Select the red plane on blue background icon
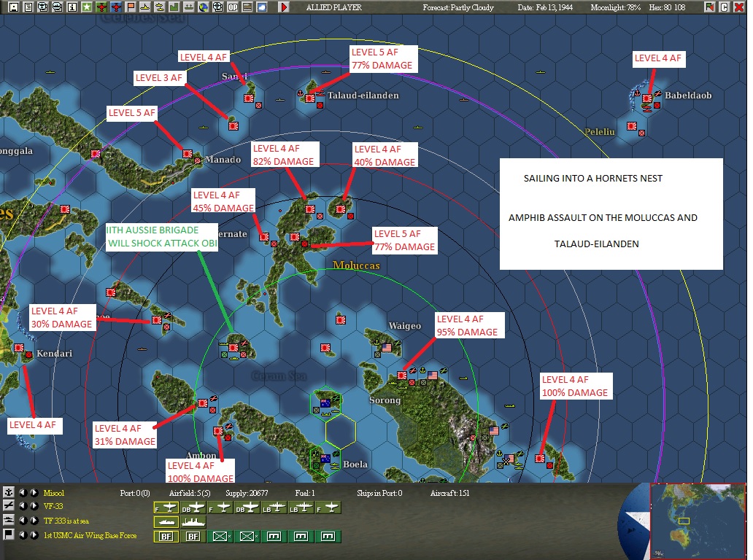The height and width of the screenshot is (560, 753). coord(116,7)
